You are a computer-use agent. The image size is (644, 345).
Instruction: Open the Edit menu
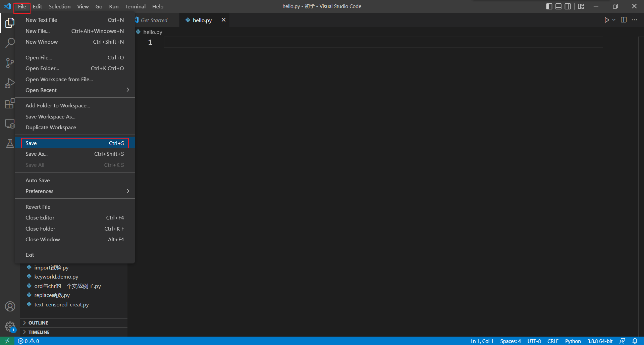coord(37,6)
